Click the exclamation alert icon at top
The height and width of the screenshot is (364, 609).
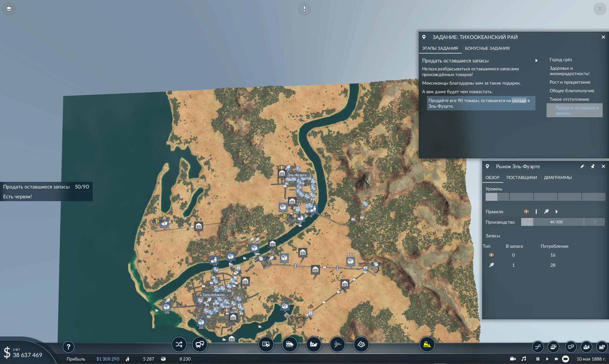tap(304, 9)
